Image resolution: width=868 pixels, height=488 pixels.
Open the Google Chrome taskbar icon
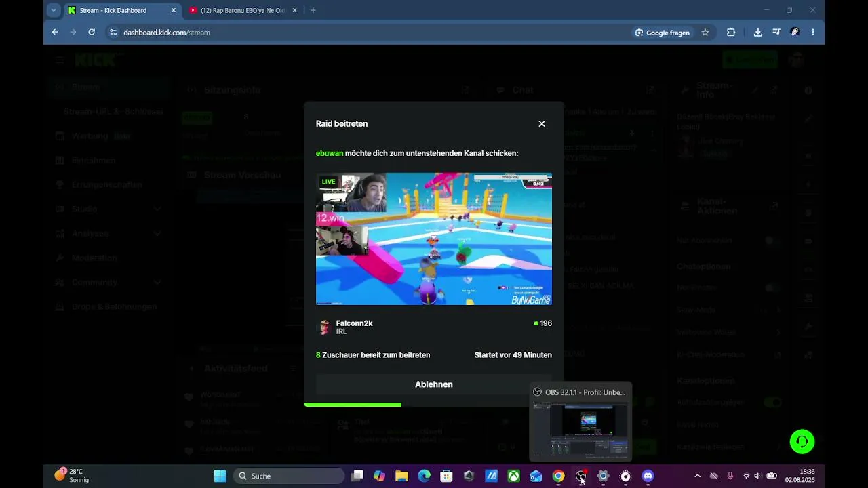coord(558,476)
